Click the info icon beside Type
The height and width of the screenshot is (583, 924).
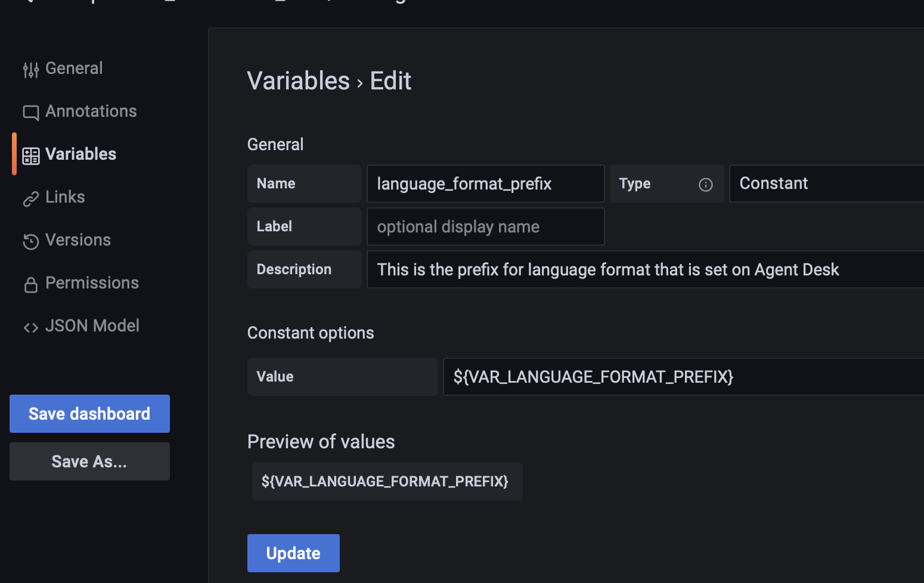point(705,185)
